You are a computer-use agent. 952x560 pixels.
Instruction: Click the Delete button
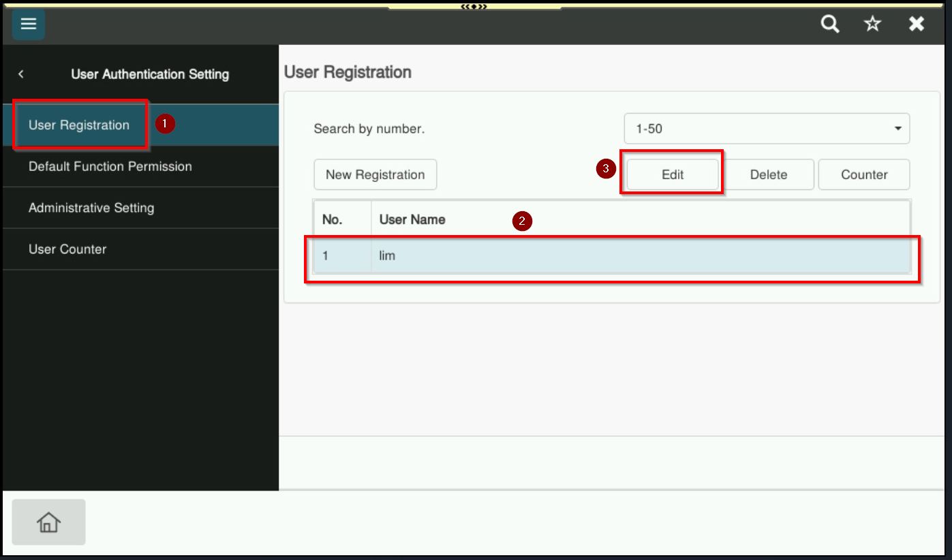coord(769,175)
